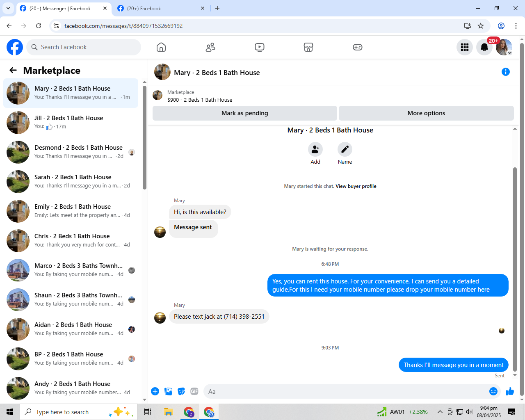Screen dimensions: 525x420
Task: Click the install app icon in address bar
Action: coord(467,26)
